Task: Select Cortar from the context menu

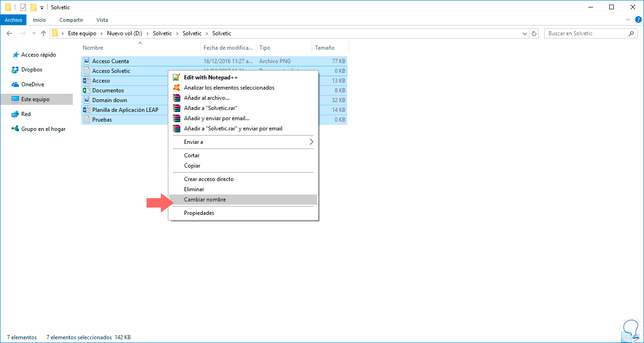Action: tap(243, 155)
